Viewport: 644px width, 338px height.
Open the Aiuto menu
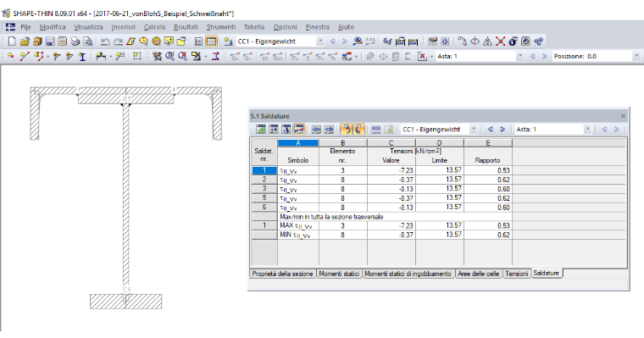click(346, 27)
